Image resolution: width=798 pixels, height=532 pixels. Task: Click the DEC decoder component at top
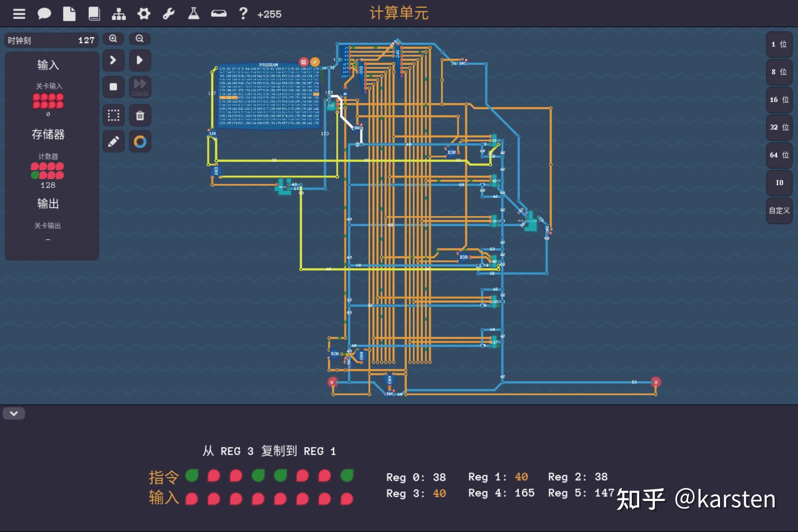(x=397, y=54)
